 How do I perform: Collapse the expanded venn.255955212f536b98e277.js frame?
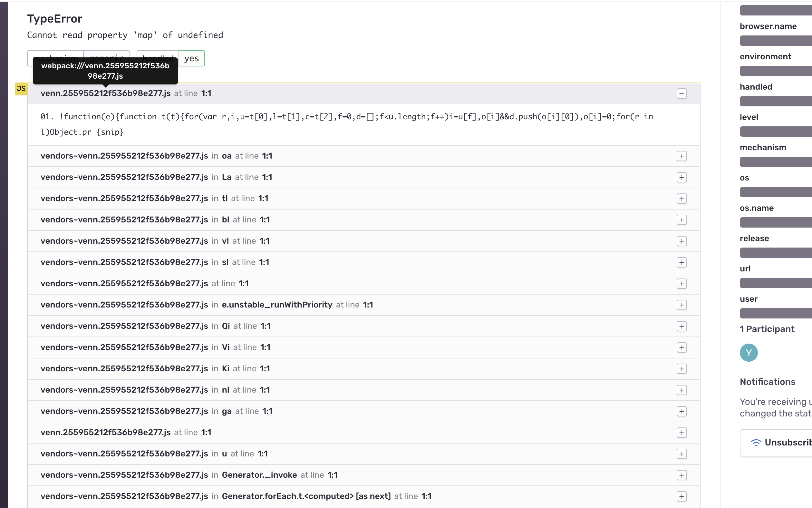(682, 93)
